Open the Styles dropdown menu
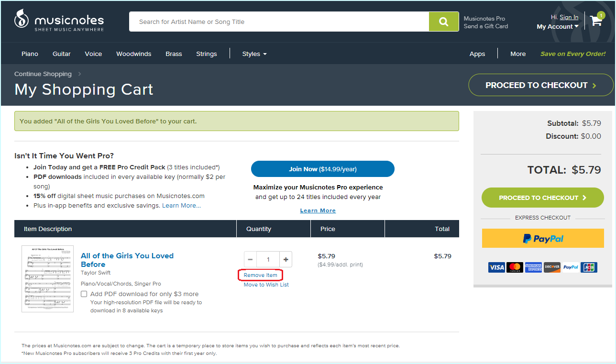616x364 pixels. tap(254, 54)
